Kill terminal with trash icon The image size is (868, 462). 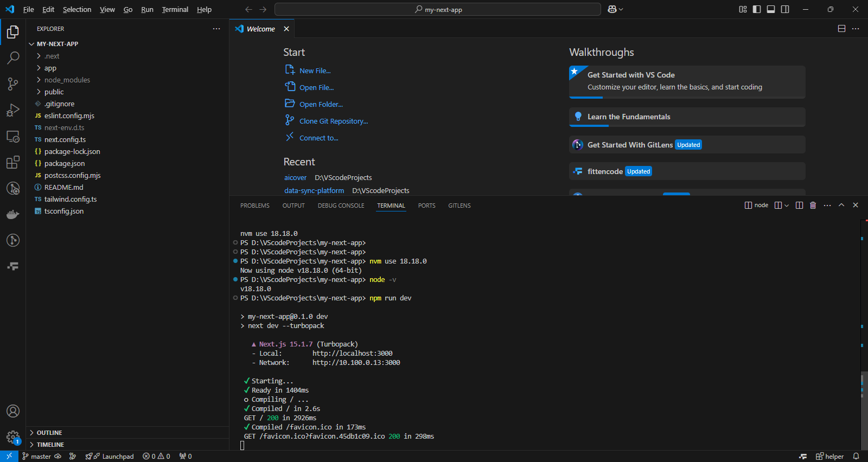click(x=813, y=205)
